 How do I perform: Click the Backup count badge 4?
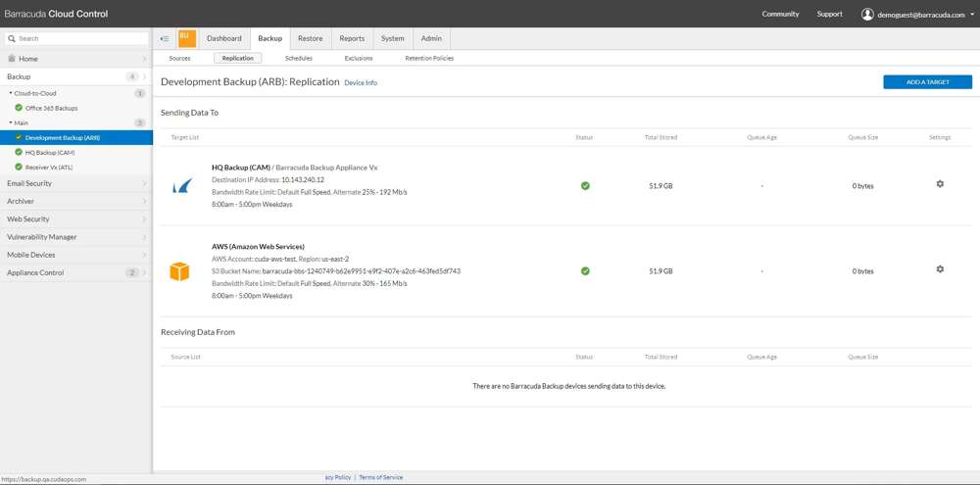(132, 76)
